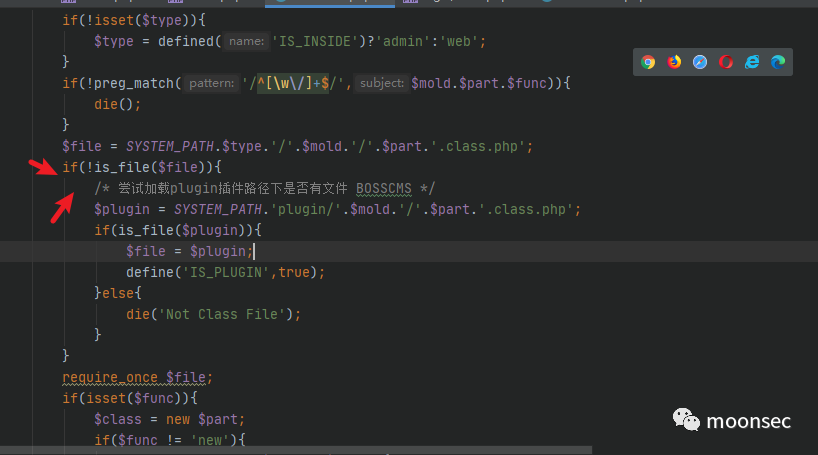Image resolution: width=818 pixels, height=455 pixels.
Task: Open preview in Firefox browser
Action: (674, 62)
